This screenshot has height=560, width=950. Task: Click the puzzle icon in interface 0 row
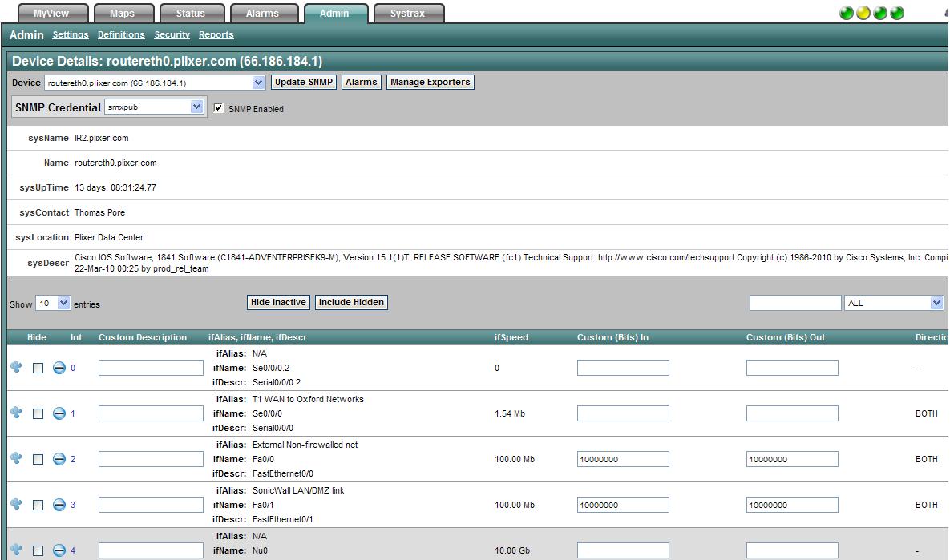[16, 367]
